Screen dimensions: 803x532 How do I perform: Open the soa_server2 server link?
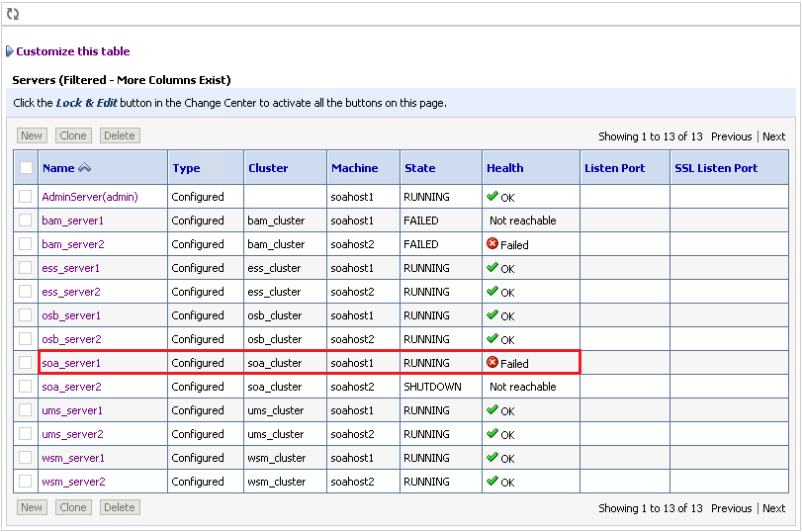point(71,387)
